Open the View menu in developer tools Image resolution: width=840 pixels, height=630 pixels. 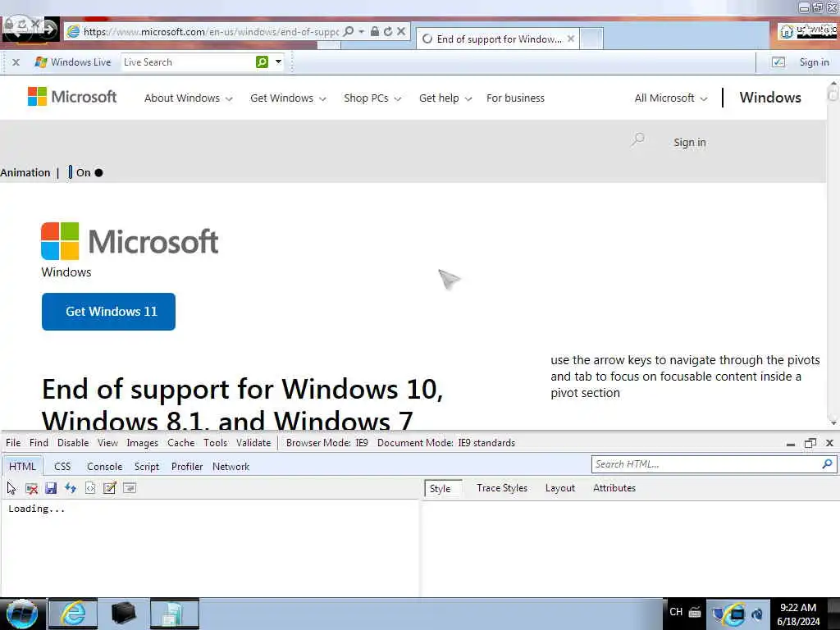click(x=107, y=443)
